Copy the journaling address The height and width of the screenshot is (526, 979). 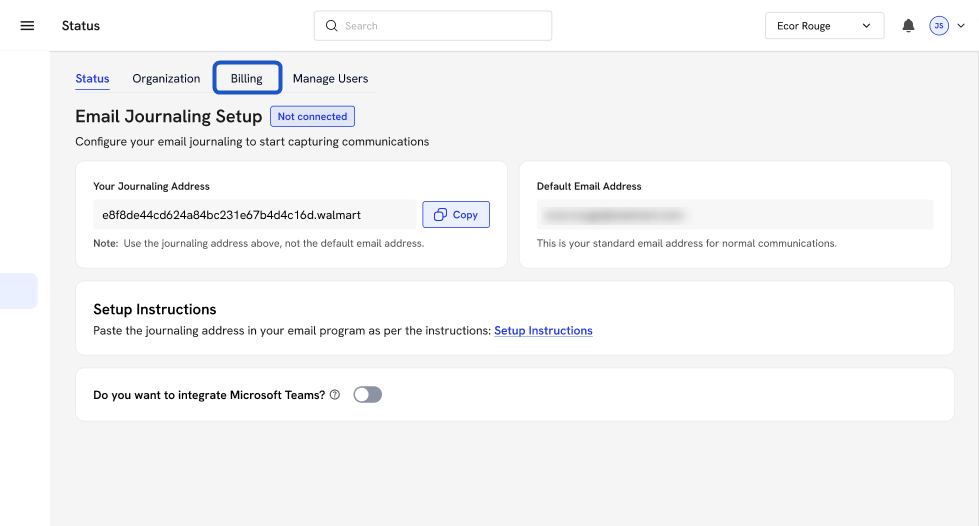456,215
